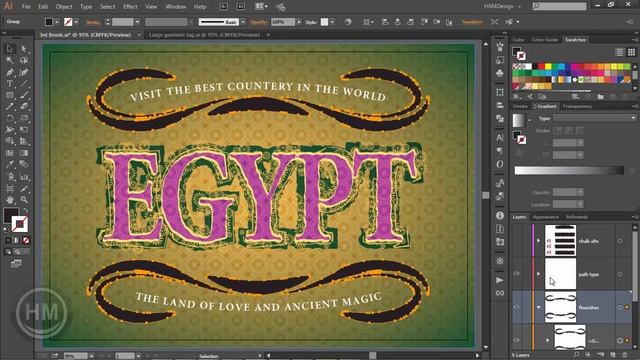Open the HM4Design workspace switcher

click(502, 7)
